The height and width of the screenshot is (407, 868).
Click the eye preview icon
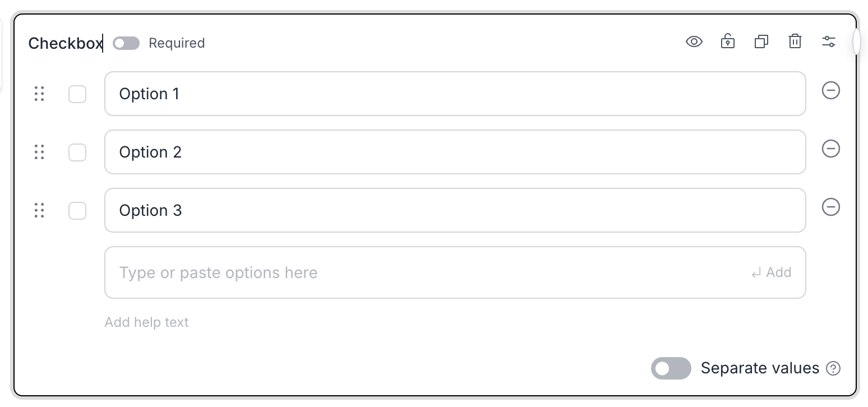[x=694, y=42]
